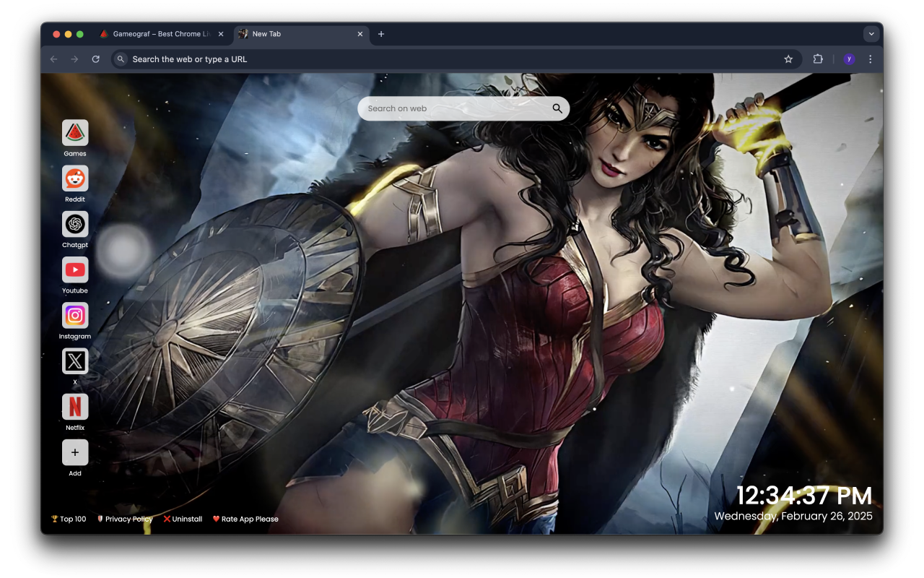Add a new shortcut with the plus tile
Screen dimensions: 924x578
[75, 452]
